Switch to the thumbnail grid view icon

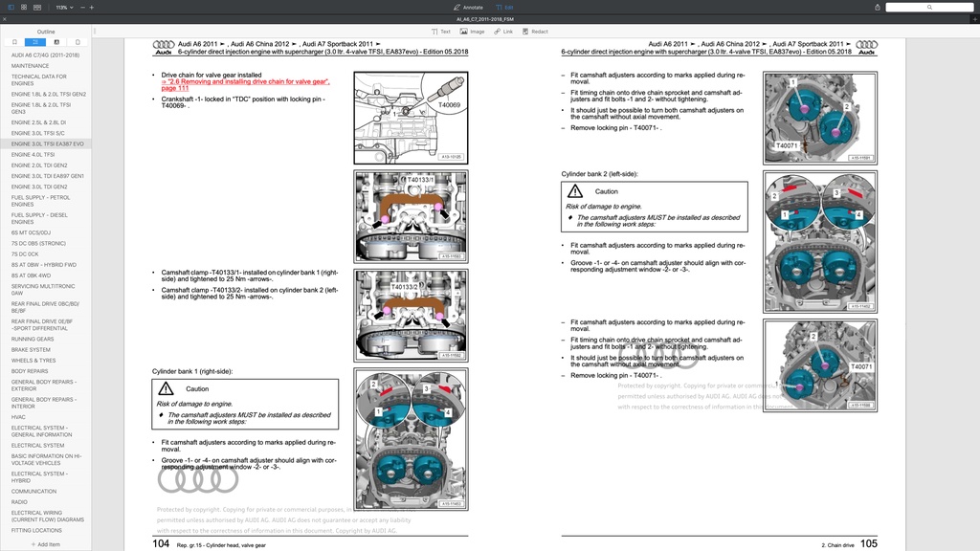[24, 7]
